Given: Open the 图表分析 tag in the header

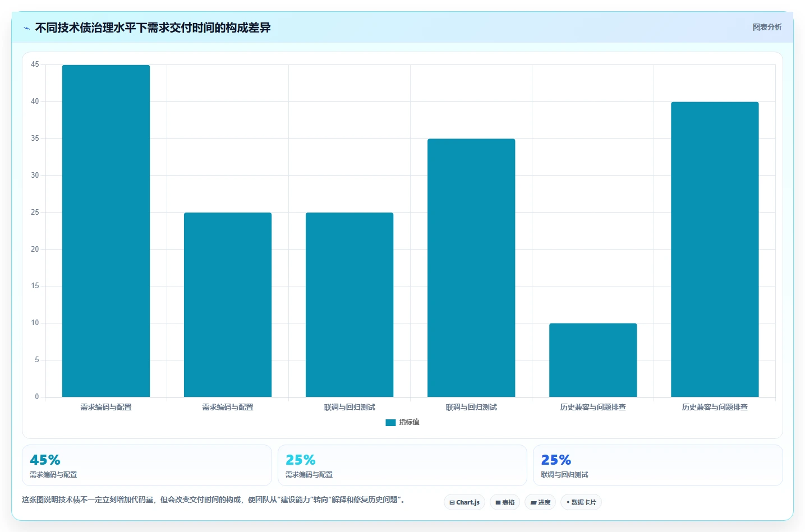Looking at the screenshot, I should coord(767,27).
